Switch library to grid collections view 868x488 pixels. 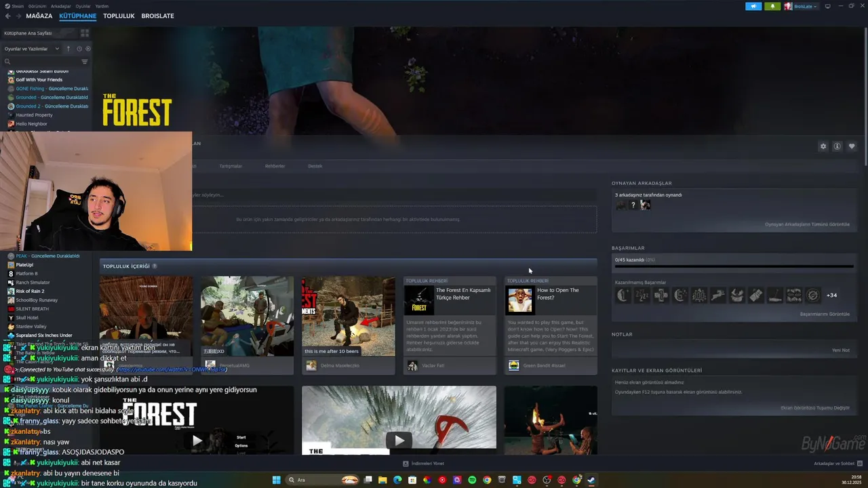pos(85,33)
